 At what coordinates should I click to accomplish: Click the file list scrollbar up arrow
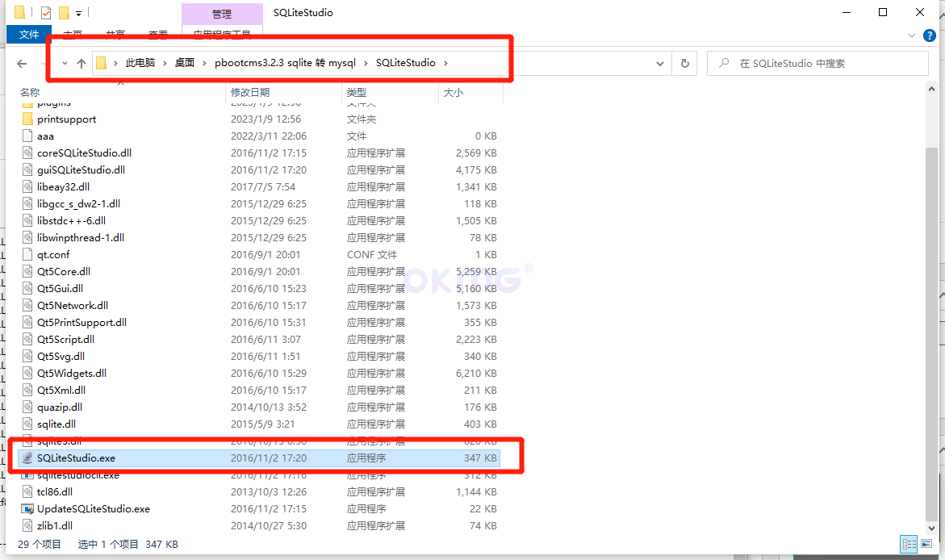coord(931,90)
